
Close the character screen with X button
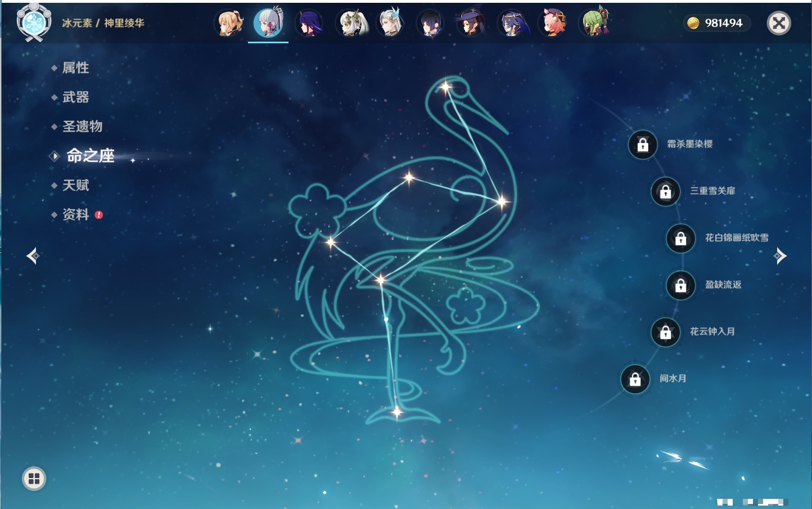click(779, 23)
